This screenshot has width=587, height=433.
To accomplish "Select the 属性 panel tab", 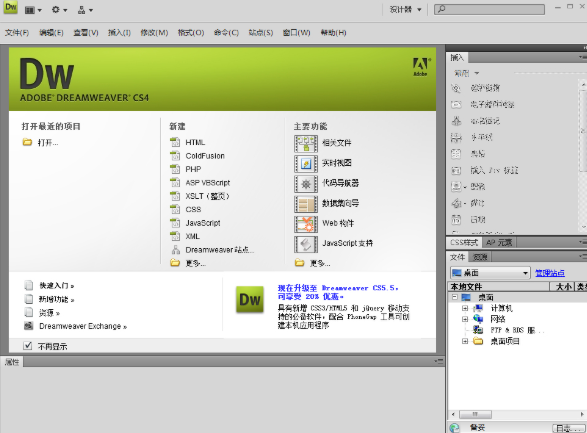I will point(12,362).
